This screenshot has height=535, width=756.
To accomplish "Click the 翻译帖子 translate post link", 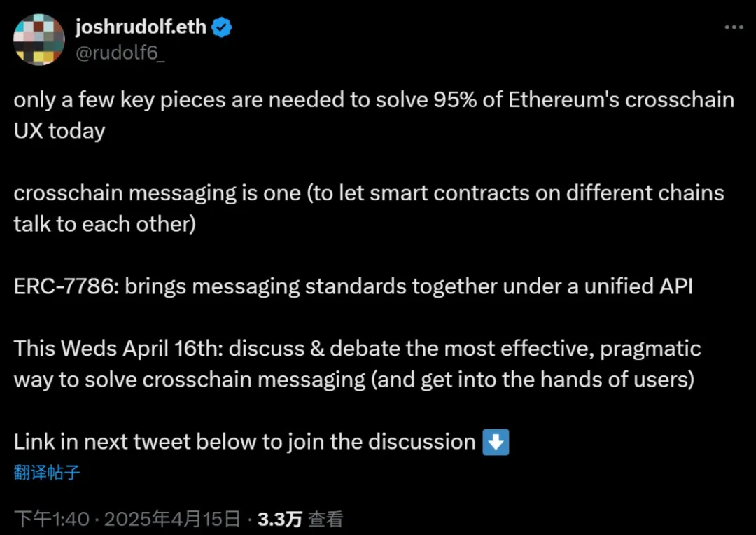I will pos(47,473).
